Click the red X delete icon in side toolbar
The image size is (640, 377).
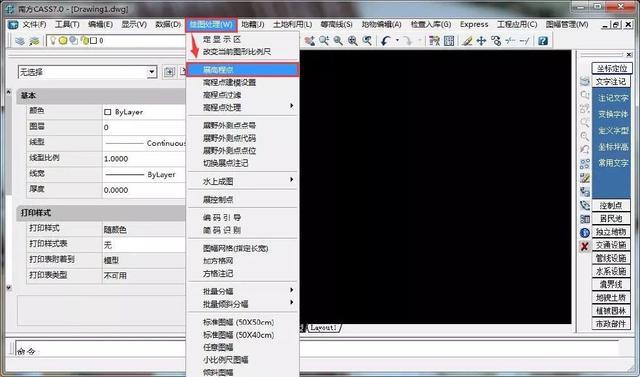coord(585,246)
